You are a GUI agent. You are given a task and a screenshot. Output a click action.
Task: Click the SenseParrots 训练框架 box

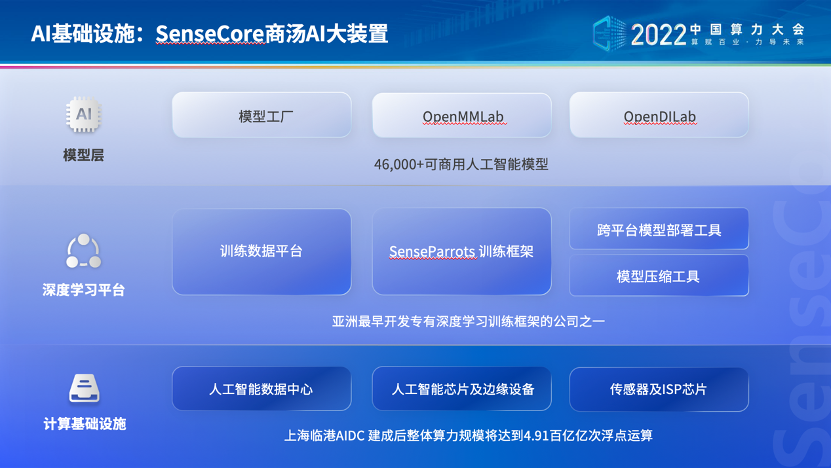click(462, 252)
